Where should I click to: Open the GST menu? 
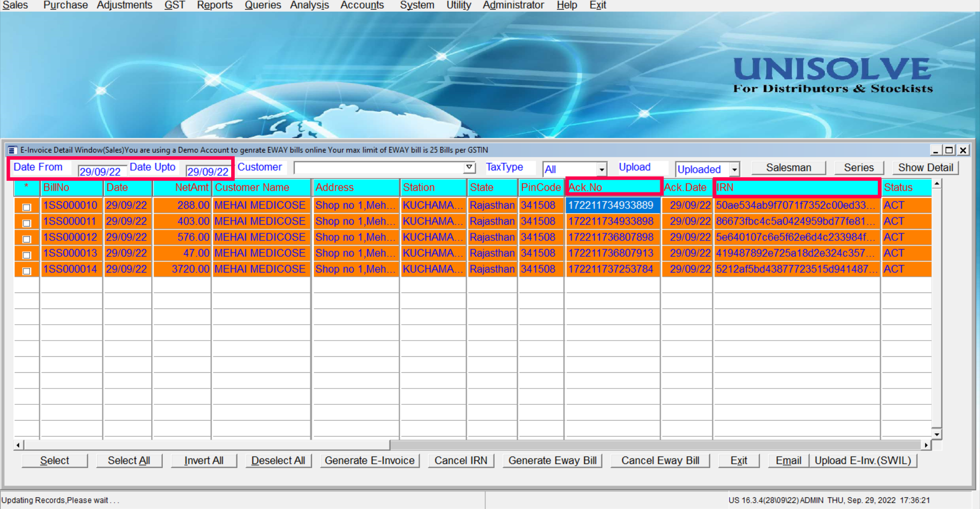[175, 5]
